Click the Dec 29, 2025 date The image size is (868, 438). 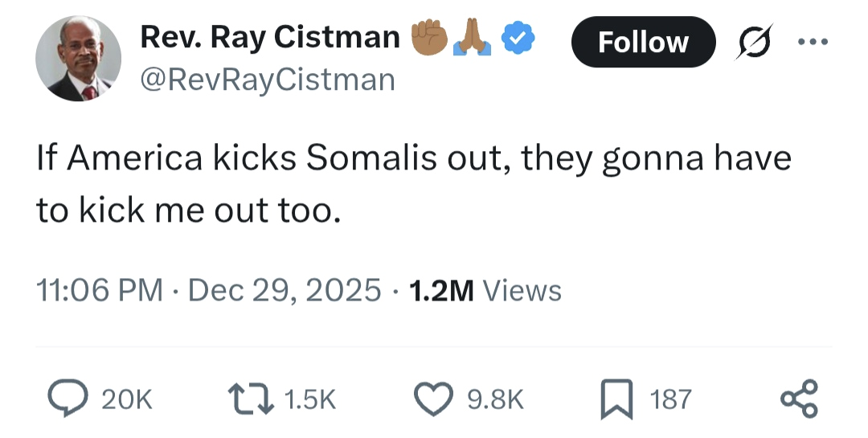pos(285,290)
